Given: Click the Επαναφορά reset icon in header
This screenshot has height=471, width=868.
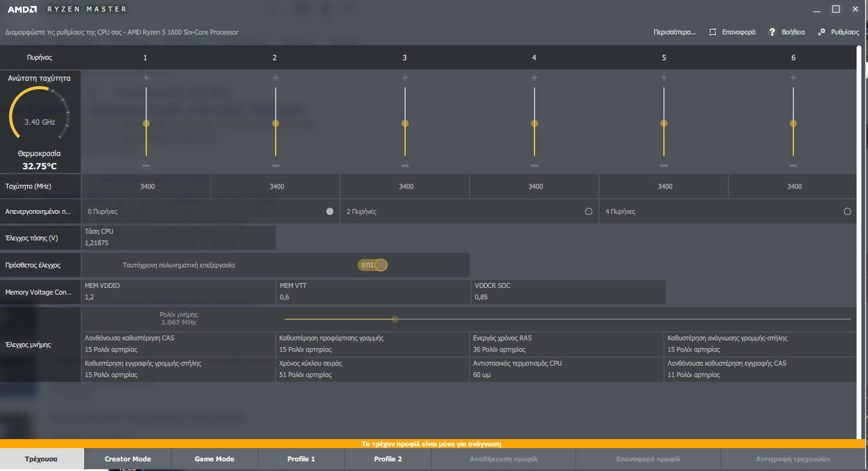Looking at the screenshot, I should click(x=713, y=32).
